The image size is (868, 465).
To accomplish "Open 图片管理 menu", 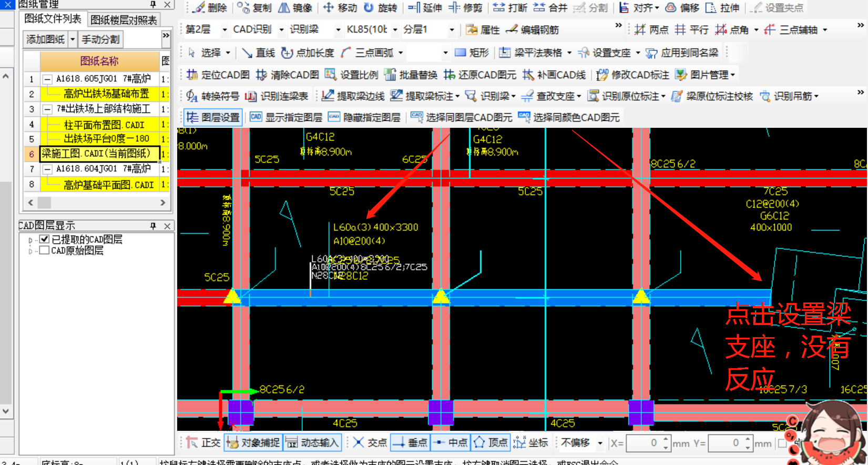I will pos(705,75).
